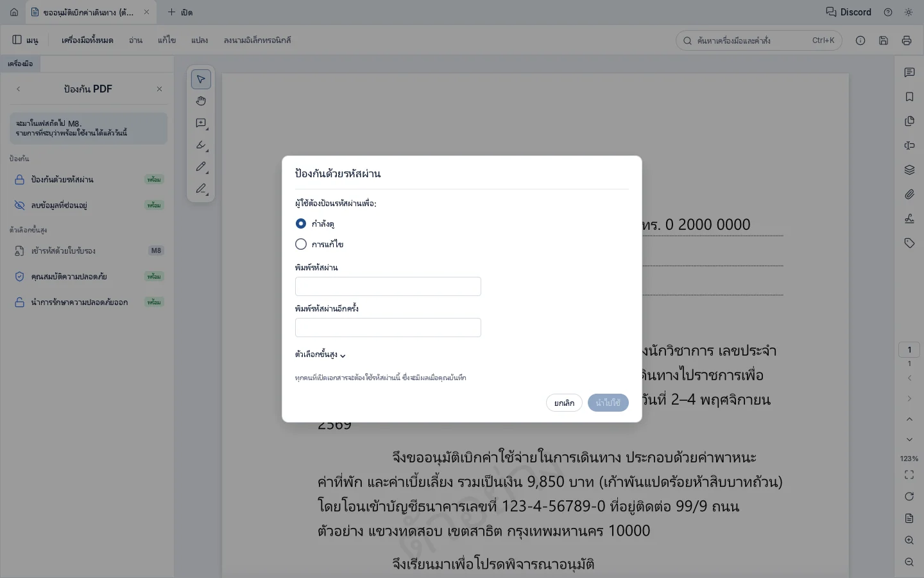Screen dimensions: 924x578
Task: Print the document
Action: click(907, 40)
